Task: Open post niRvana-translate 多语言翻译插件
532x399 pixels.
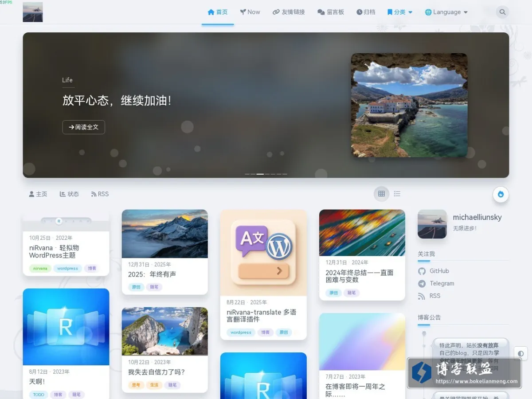Action: coord(262,316)
